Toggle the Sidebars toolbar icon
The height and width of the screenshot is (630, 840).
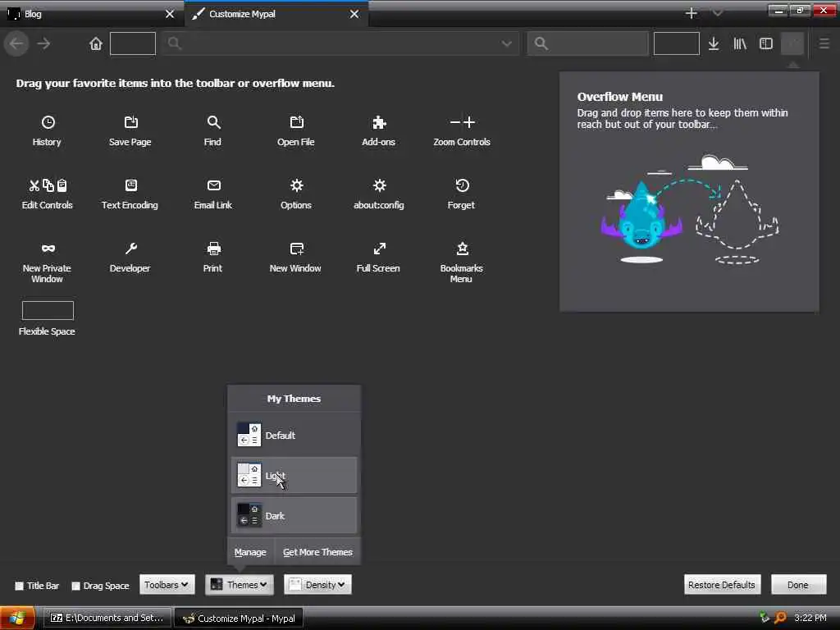click(x=766, y=44)
